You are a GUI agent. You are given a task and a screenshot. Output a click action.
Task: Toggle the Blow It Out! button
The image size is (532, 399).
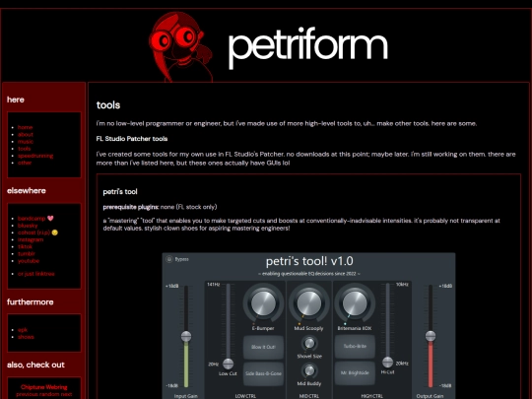[x=263, y=347]
